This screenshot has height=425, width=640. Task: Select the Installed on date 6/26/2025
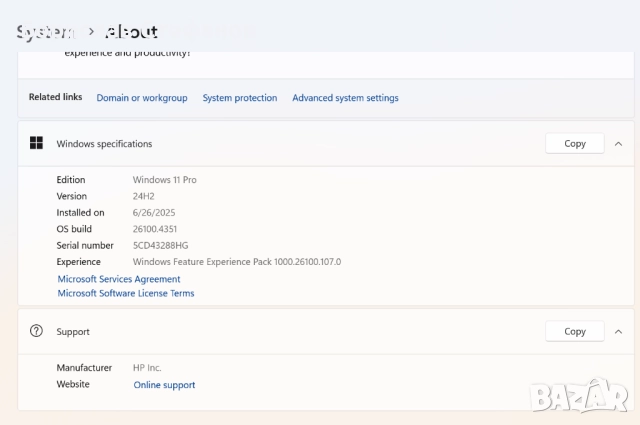(x=154, y=212)
